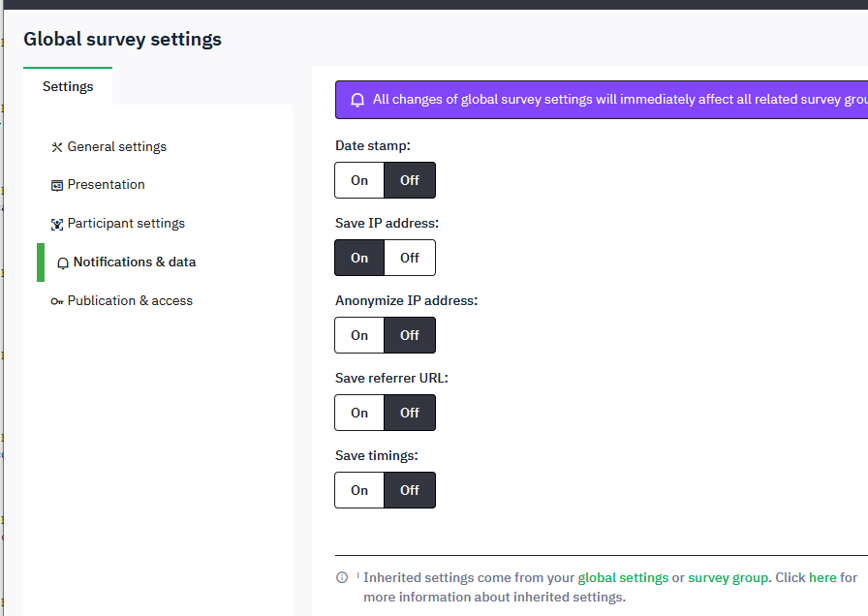Screen dimensions: 868x616
Task: Set Date stamp to Off
Action: [x=410, y=180]
